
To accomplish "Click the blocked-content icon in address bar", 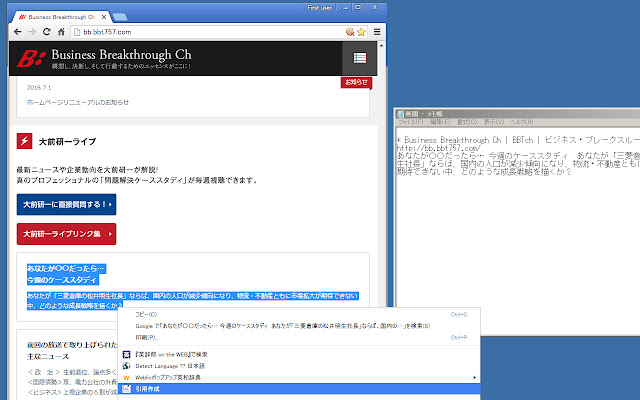I will click(x=350, y=32).
